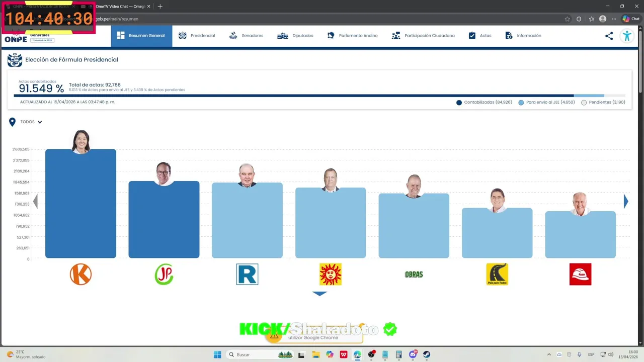Show hidden system tray icons
The image size is (644, 362).
pos(549,354)
